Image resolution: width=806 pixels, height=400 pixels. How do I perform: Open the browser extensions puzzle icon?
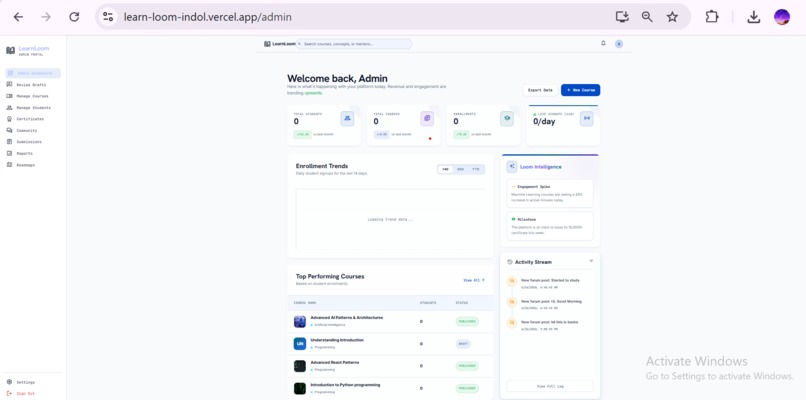[711, 17]
